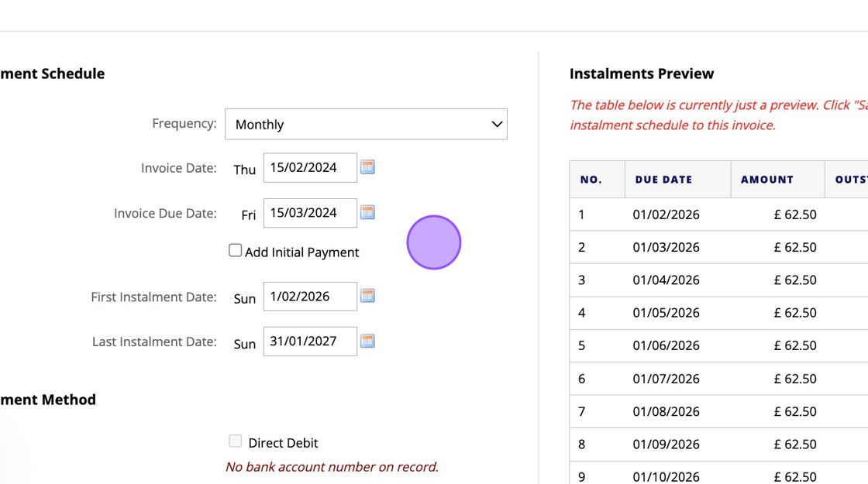
Task: Click the Amount column header
Action: click(x=766, y=180)
